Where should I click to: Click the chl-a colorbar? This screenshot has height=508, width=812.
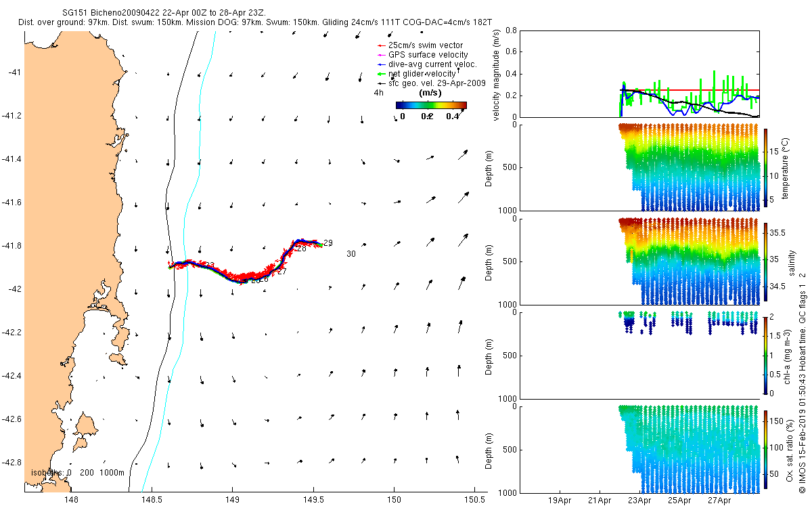[766, 355]
